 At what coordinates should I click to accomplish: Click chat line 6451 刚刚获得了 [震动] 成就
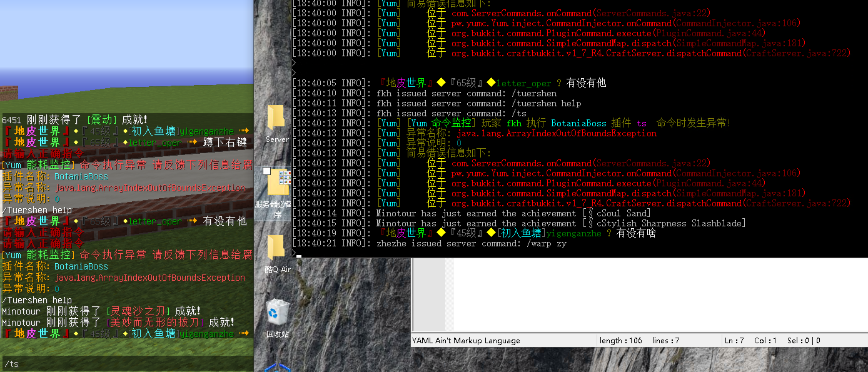(x=75, y=119)
